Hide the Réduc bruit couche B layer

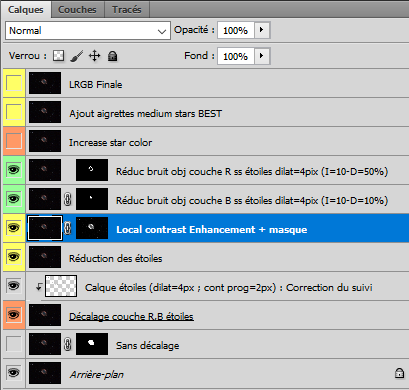coord(14,199)
